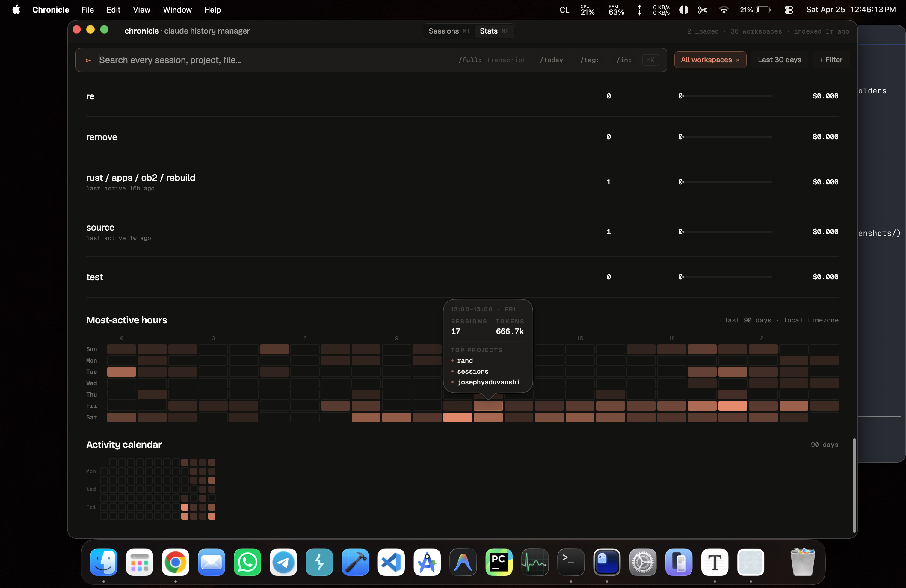Click the scissors menu bar icon
The width and height of the screenshot is (906, 588).
(x=703, y=10)
